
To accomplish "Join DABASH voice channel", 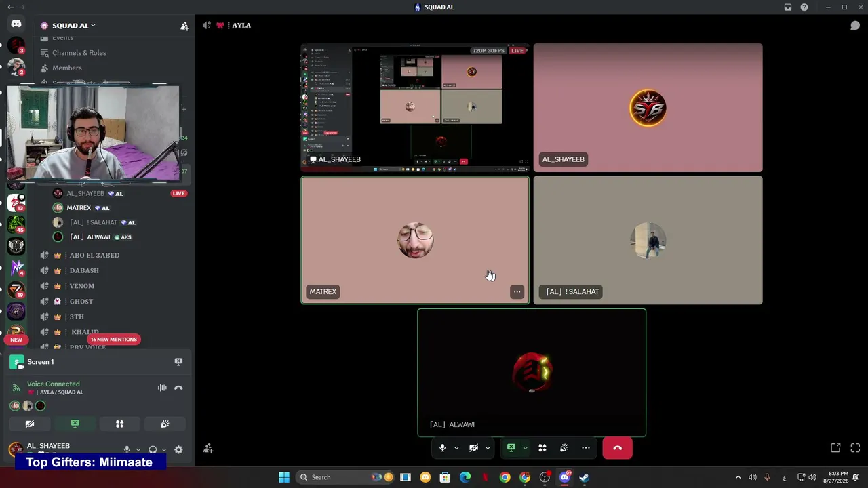I will 84,271.
